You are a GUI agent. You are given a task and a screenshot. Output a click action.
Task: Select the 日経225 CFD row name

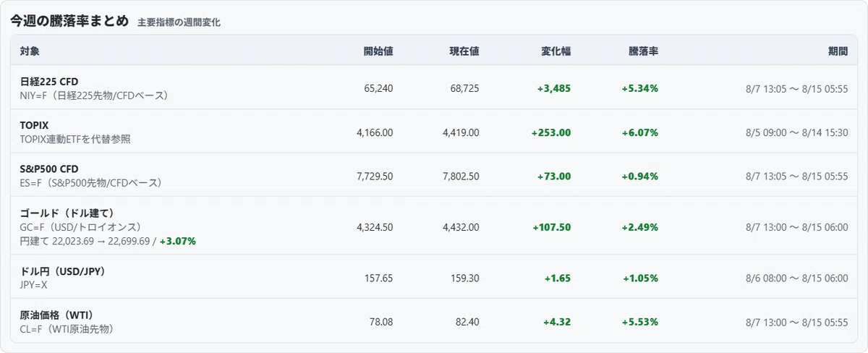49,81
